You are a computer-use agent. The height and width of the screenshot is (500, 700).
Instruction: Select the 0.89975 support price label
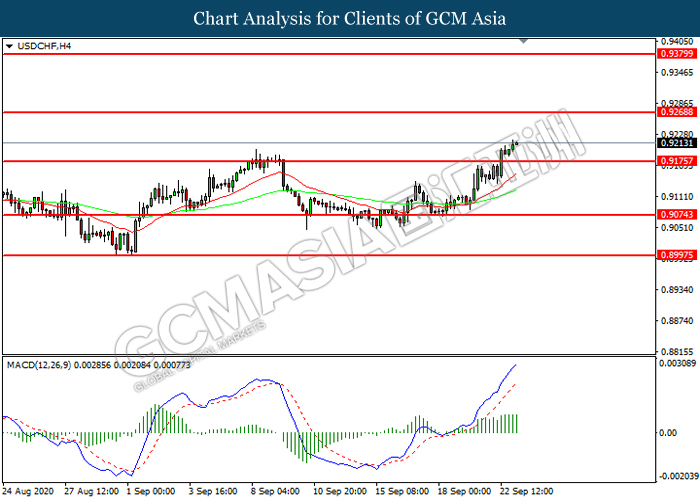677,255
